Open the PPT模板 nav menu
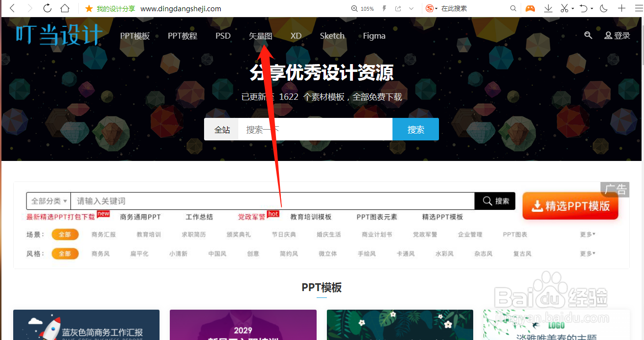644x340 pixels. coord(135,36)
